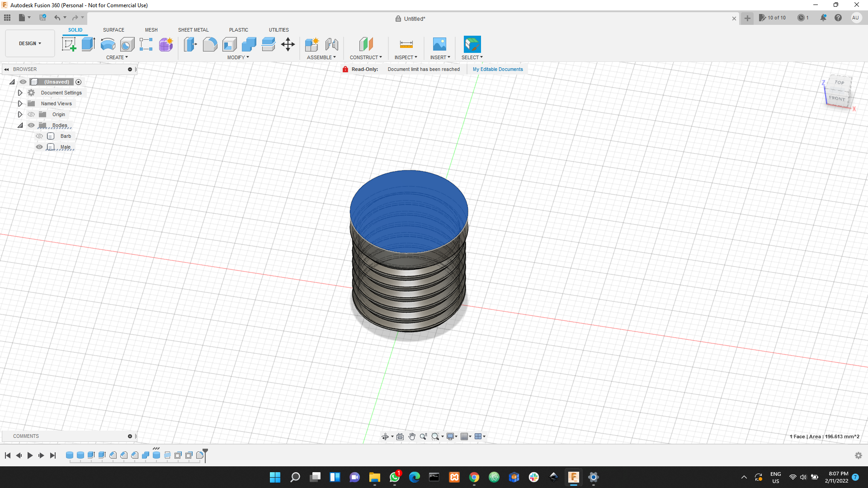Activate the Extrude tool
Image resolution: width=868 pixels, height=488 pixels.
87,44
